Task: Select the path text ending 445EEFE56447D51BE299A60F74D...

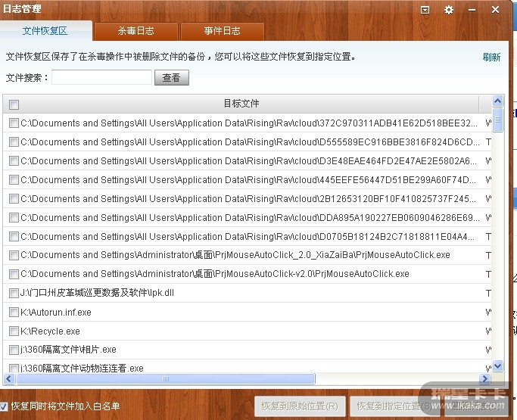Action: (x=248, y=179)
